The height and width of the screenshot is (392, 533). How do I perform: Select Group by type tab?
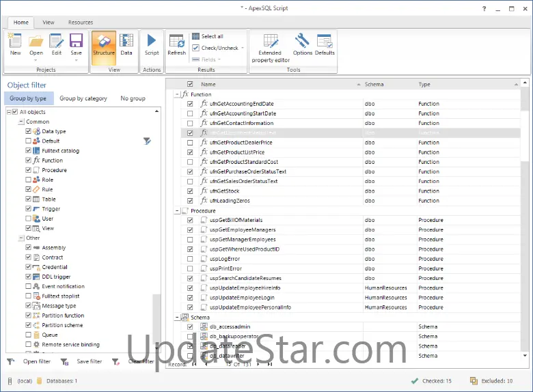28,98
